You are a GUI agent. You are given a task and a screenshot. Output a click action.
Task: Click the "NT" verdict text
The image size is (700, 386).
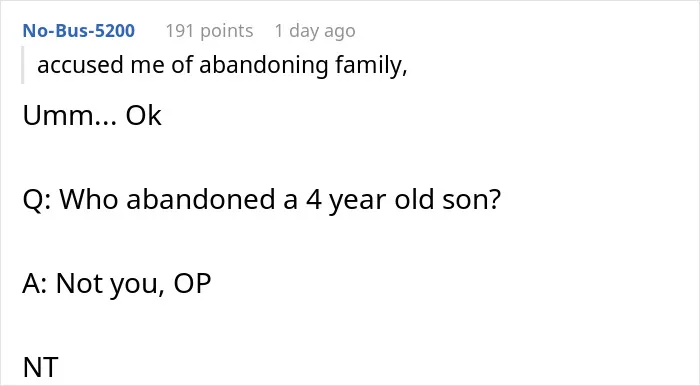click(40, 367)
